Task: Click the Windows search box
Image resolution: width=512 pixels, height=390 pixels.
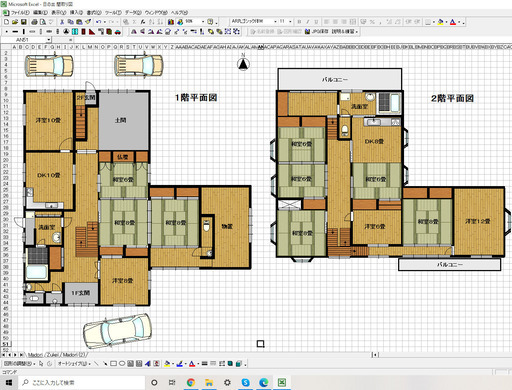Action: click(81, 382)
